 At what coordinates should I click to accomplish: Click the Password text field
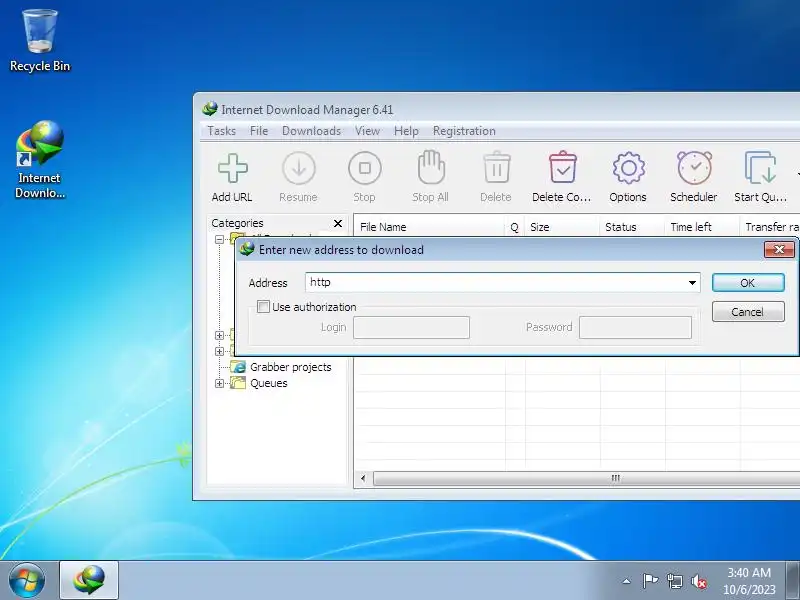pyautogui.click(x=635, y=328)
